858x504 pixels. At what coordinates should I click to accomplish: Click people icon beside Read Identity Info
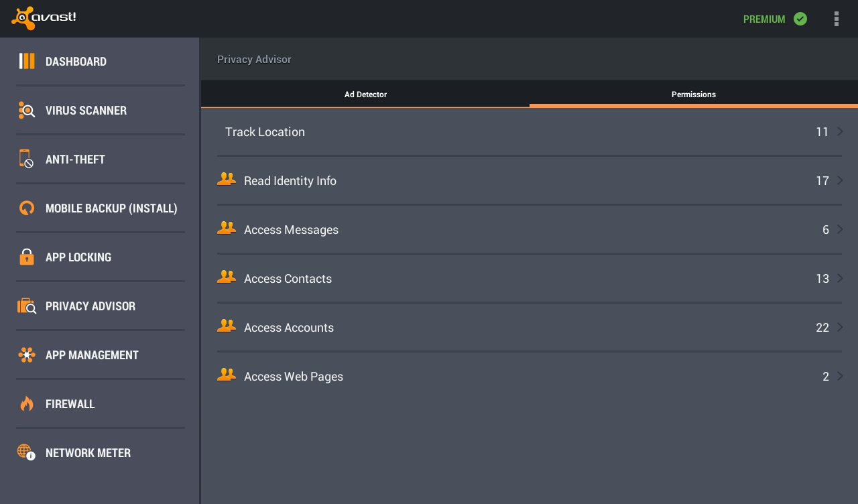tap(227, 179)
